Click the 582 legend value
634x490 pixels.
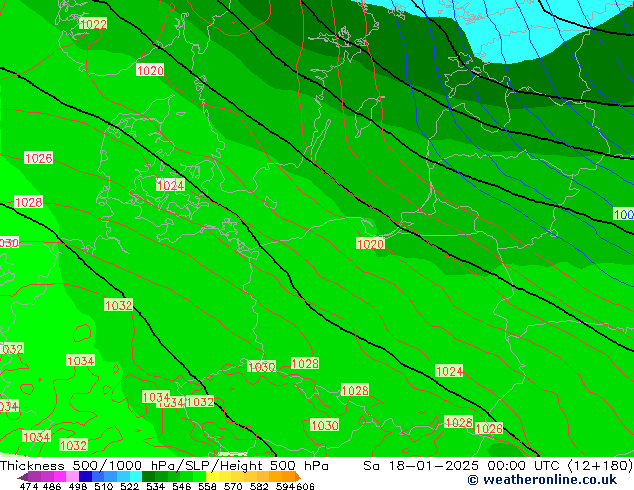[x=259, y=486]
